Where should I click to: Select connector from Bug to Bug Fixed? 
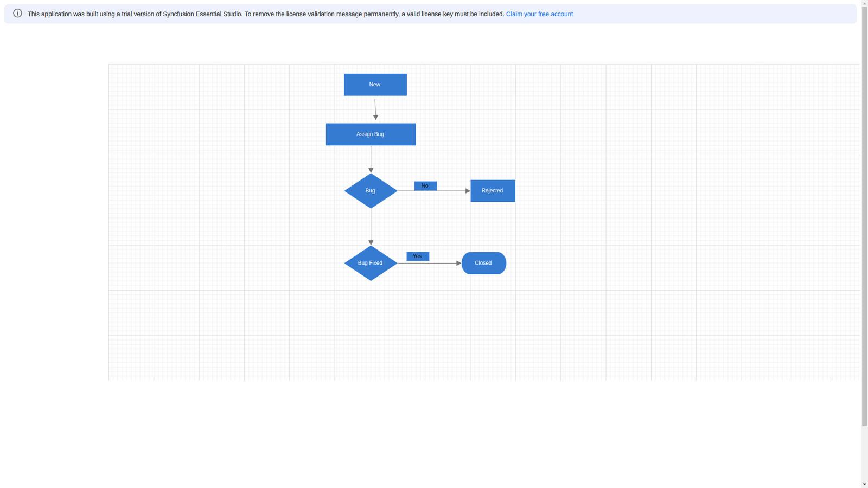point(371,227)
